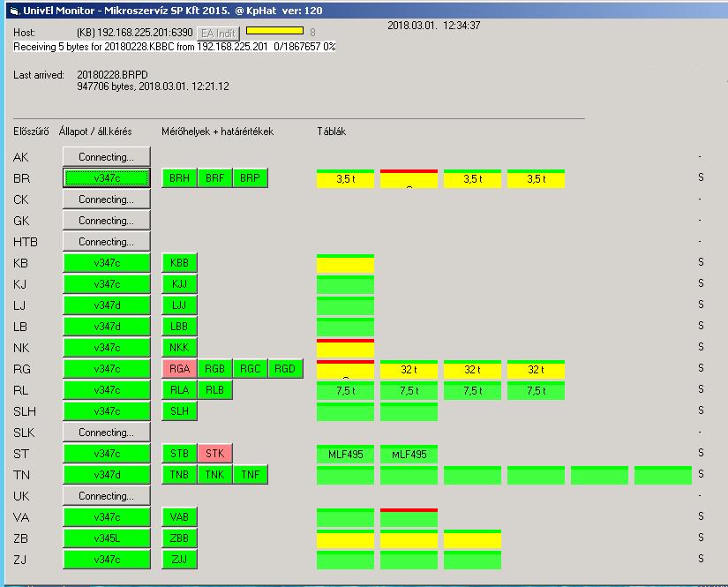
Task: Click the first MLF495 table in ST row
Action: coord(345,455)
